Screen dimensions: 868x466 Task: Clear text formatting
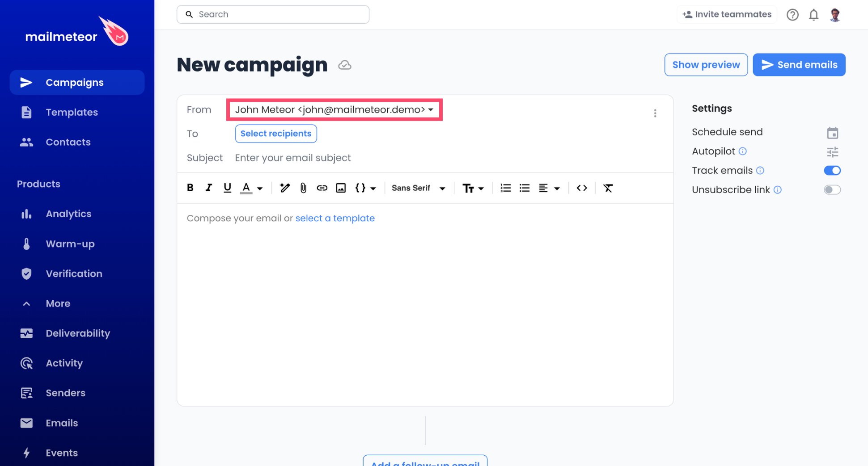608,188
